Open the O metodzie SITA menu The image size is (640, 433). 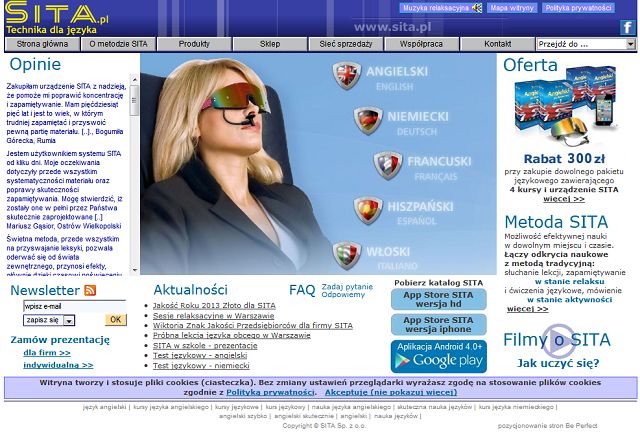tap(118, 44)
